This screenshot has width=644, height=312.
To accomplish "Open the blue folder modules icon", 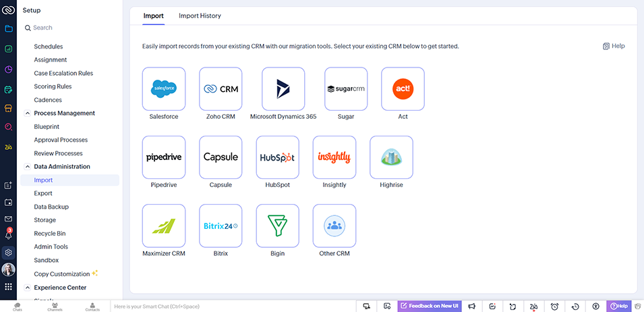I will (x=8, y=29).
